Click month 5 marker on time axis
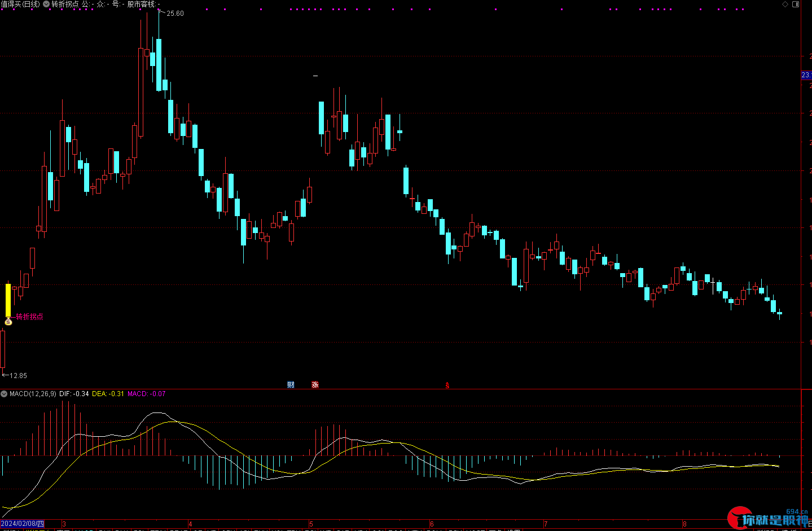812x531 pixels. [x=311, y=524]
